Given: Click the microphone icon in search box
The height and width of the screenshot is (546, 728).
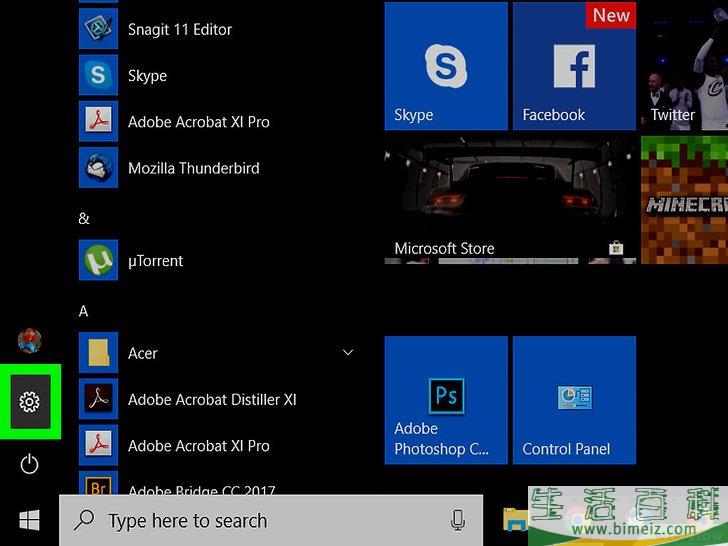Looking at the screenshot, I should coord(458,520).
